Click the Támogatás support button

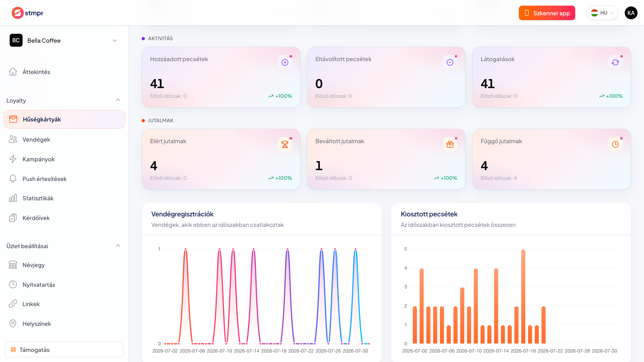point(64,350)
